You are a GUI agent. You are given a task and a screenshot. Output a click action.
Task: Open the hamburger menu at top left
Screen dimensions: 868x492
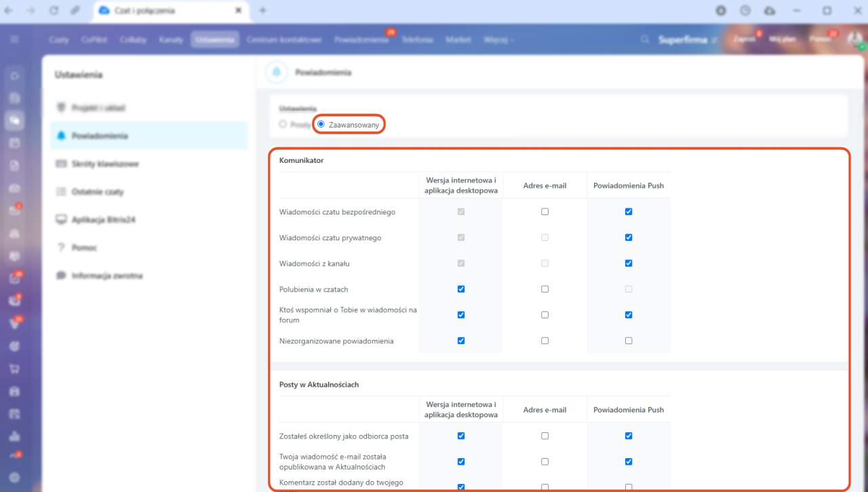[14, 39]
